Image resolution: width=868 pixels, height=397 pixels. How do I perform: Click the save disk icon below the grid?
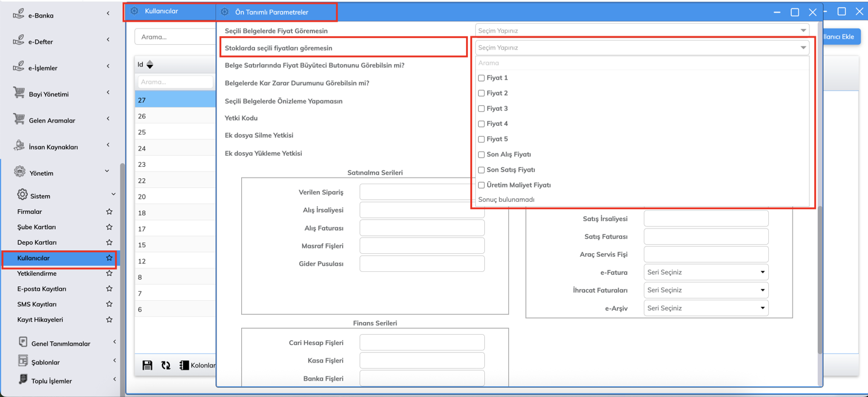(x=147, y=365)
